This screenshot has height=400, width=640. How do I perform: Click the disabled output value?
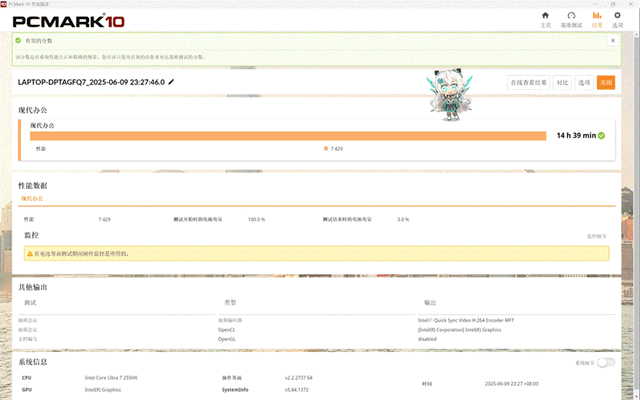coord(427,339)
